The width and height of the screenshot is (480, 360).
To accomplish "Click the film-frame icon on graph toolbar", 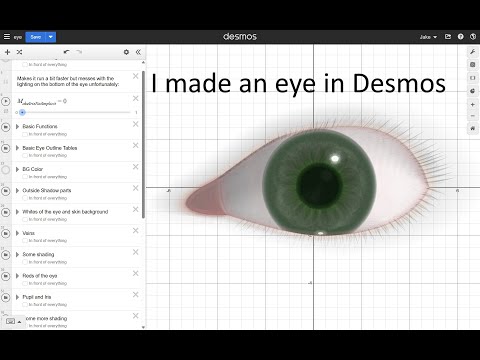I will [x=472, y=78].
